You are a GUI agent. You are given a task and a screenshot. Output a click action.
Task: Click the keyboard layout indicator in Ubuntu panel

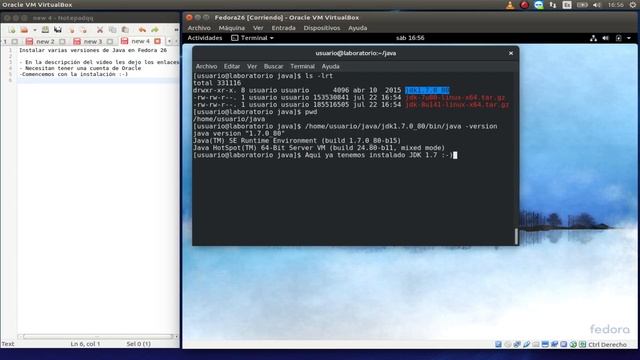[567, 5]
